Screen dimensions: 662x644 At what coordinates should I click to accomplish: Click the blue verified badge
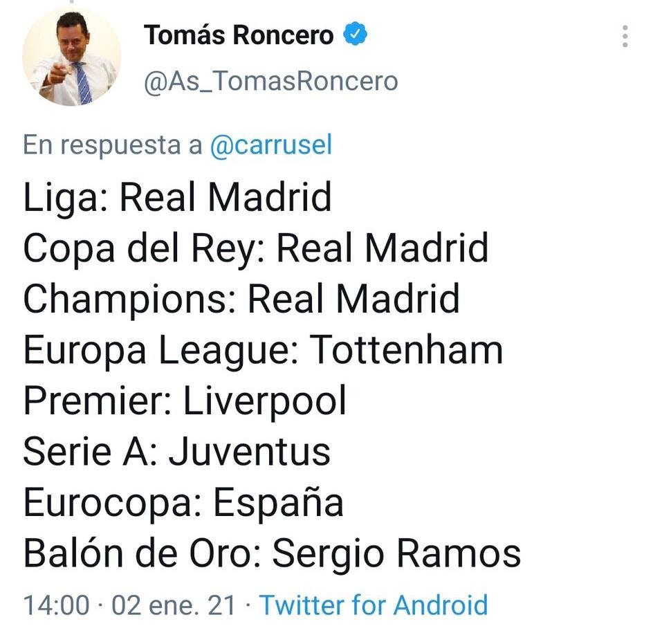(x=356, y=35)
